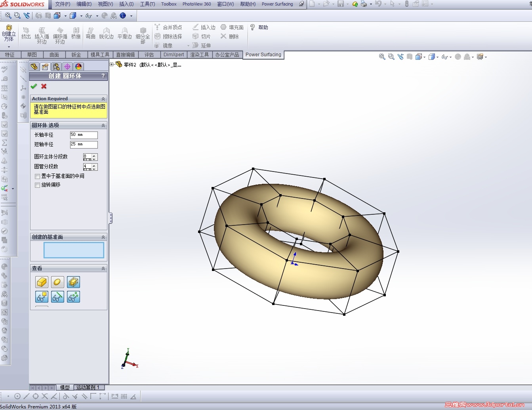The image size is (532, 410).
Task: Switch to FeatureManager design tree tab
Action: pyautogui.click(x=34, y=67)
